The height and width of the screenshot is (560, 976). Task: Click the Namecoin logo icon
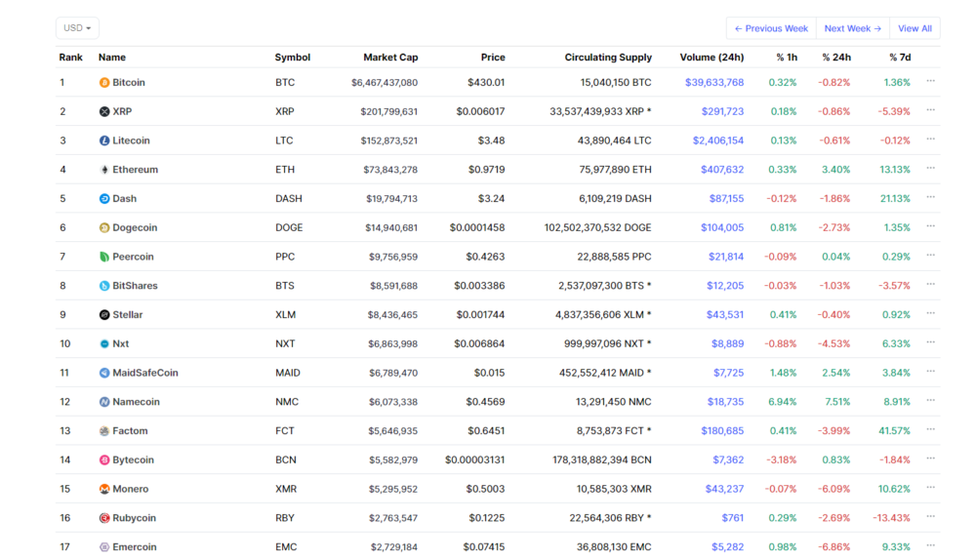point(104,402)
